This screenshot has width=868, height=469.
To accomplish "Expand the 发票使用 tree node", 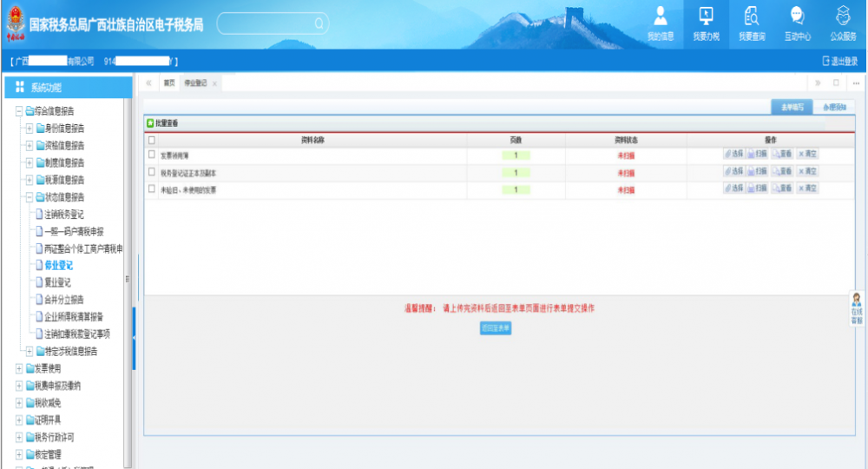I will click(x=19, y=368).
